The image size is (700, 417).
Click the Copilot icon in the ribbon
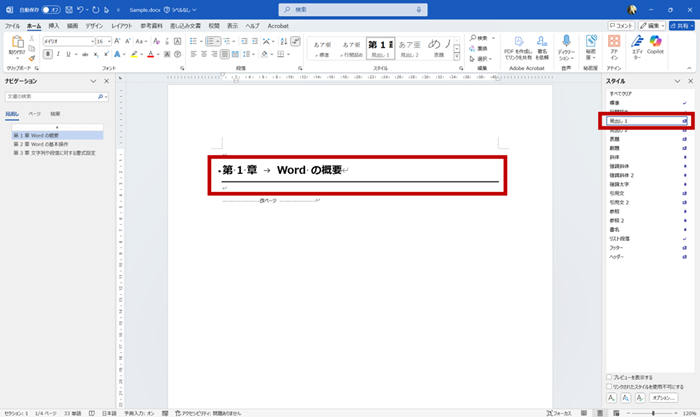pos(656,46)
